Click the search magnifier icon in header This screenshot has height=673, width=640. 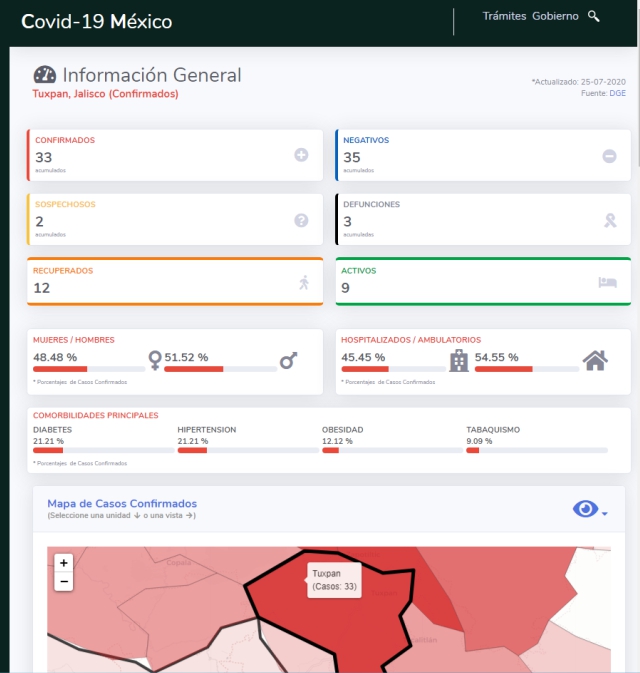pyautogui.click(x=594, y=16)
